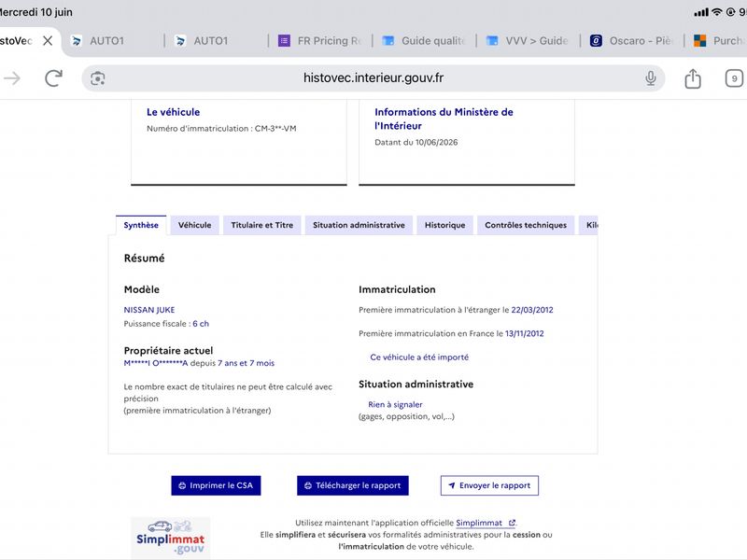Reload the page with the refresh icon
The height and width of the screenshot is (560, 747).
53,78
